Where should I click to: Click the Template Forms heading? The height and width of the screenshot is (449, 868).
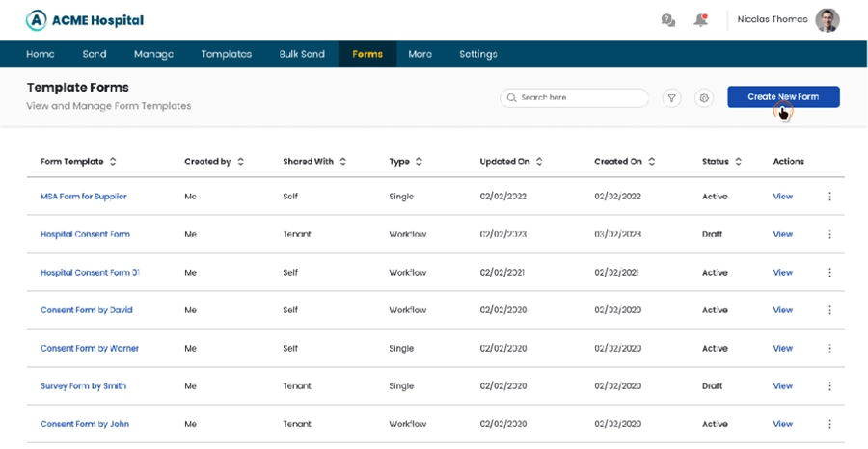coord(77,88)
